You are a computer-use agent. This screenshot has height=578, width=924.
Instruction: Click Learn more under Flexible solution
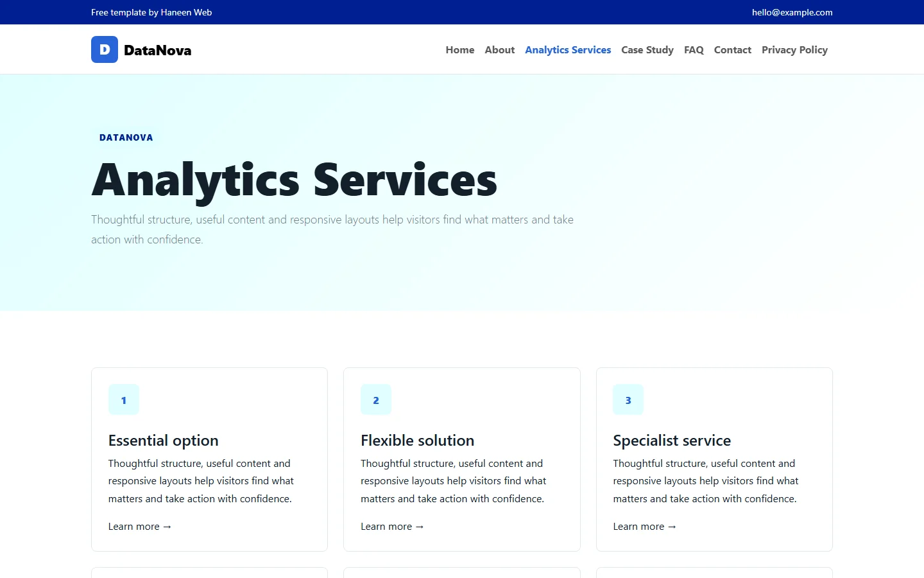[392, 527]
